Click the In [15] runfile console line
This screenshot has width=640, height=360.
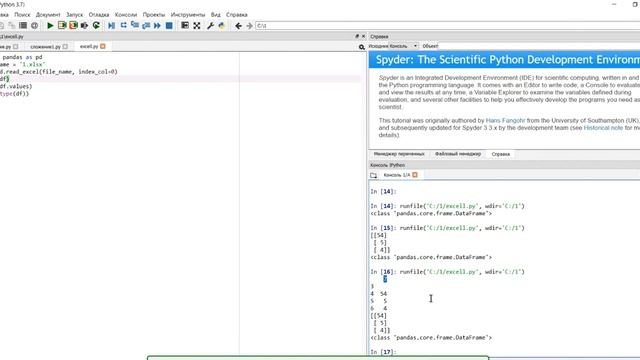pyautogui.click(x=447, y=228)
